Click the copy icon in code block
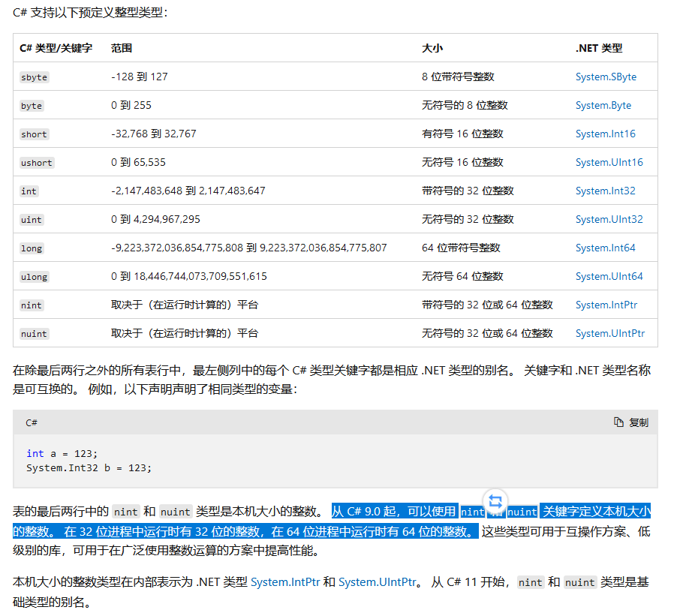 (x=618, y=422)
